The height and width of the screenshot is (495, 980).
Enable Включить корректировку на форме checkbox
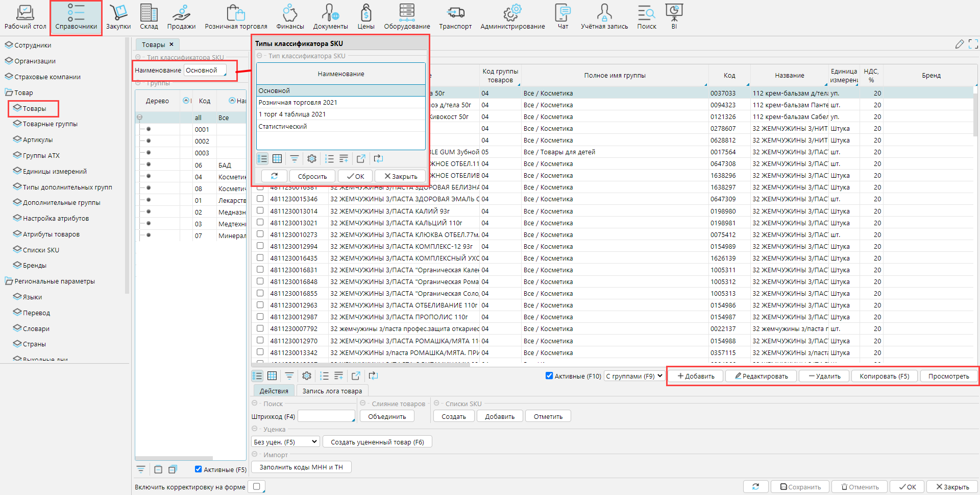(x=257, y=487)
